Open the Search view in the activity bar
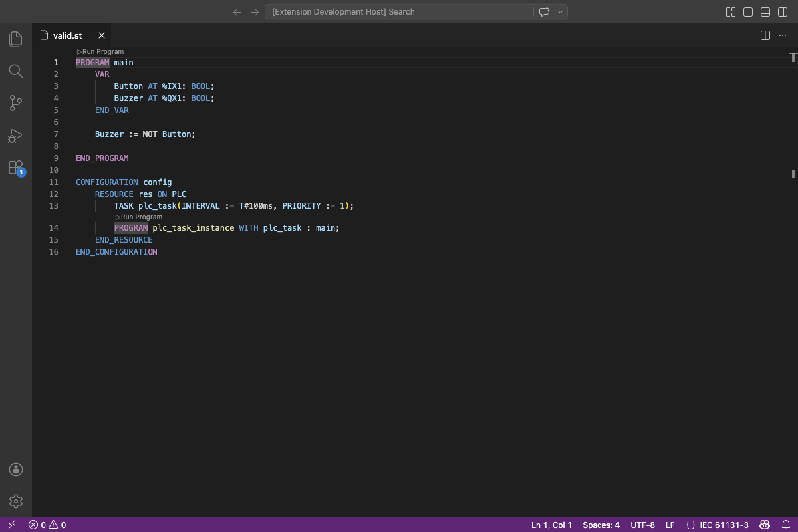The width and height of the screenshot is (798, 532). point(16,71)
